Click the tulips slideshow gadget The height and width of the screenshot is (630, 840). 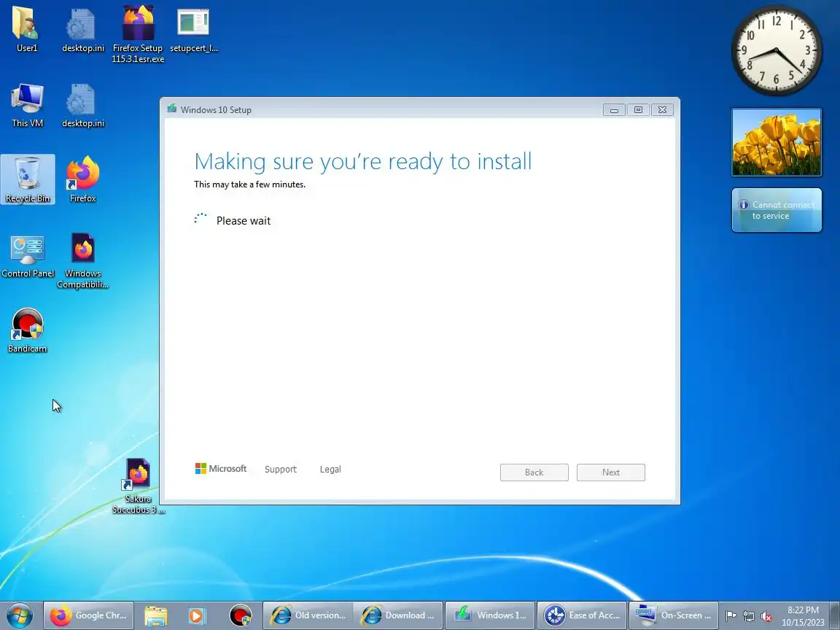(x=777, y=142)
